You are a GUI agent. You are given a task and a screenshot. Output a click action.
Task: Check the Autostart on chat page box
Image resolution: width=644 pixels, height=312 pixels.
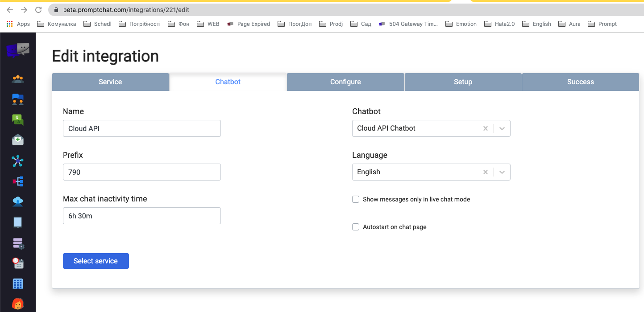click(356, 227)
